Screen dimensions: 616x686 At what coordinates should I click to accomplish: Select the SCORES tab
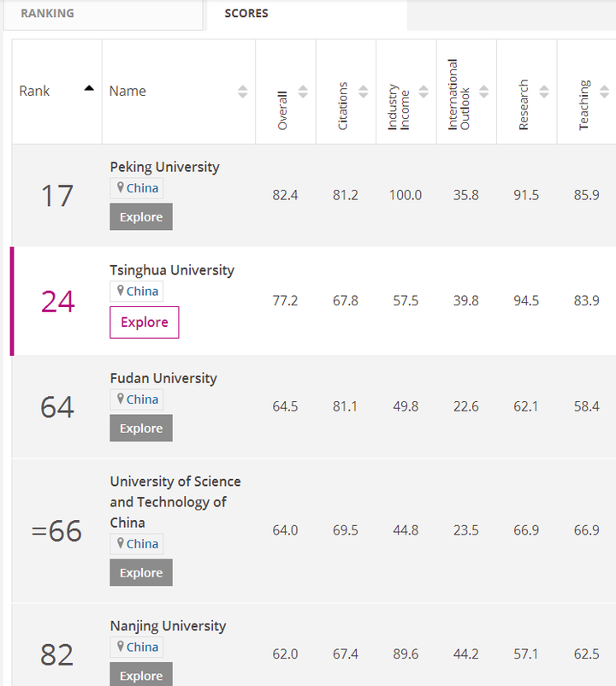[246, 14]
